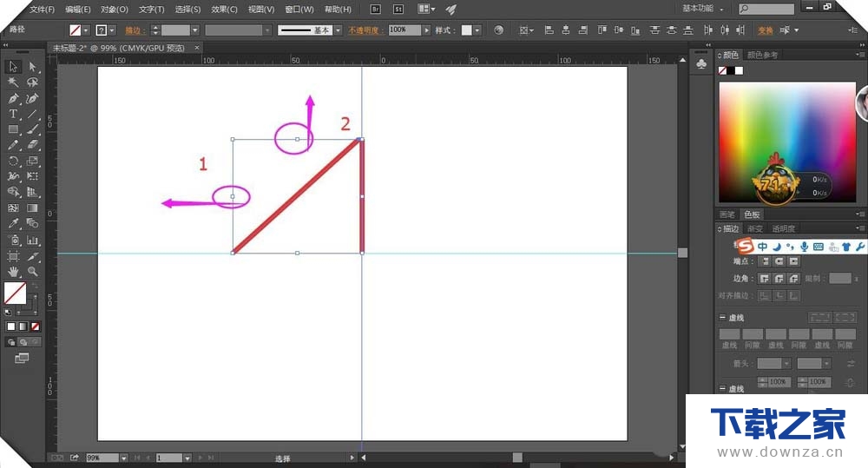Click horizontal align left icon

pos(549,30)
